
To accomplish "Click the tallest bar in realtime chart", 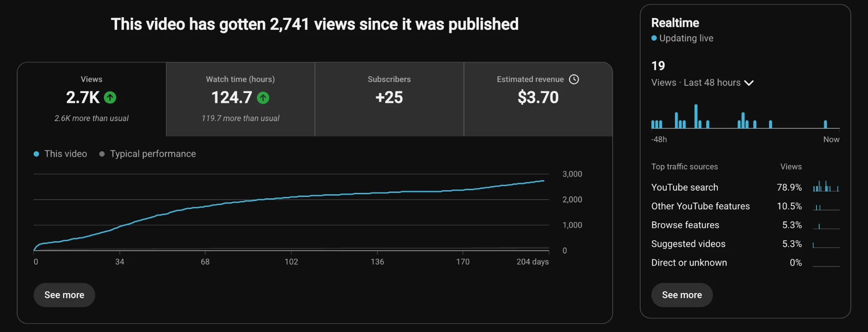I will coord(696,117).
